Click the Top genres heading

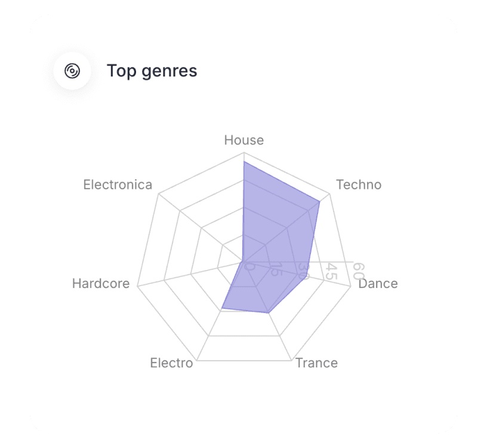[152, 71]
